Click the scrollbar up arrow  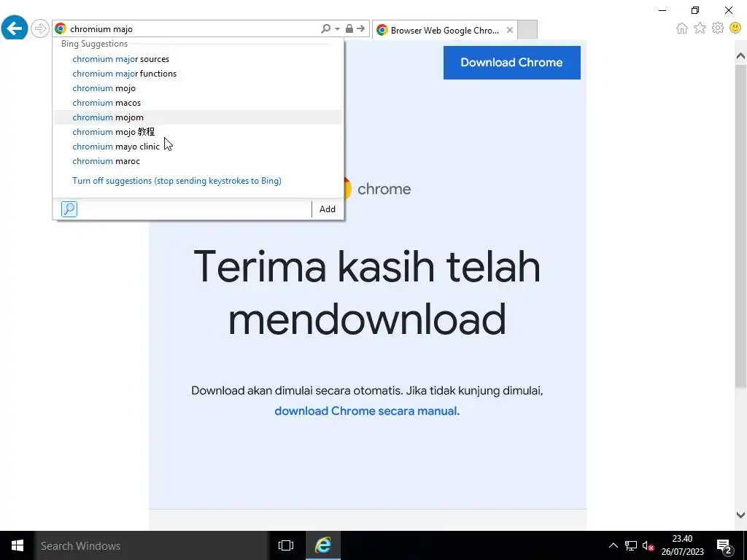click(x=740, y=56)
